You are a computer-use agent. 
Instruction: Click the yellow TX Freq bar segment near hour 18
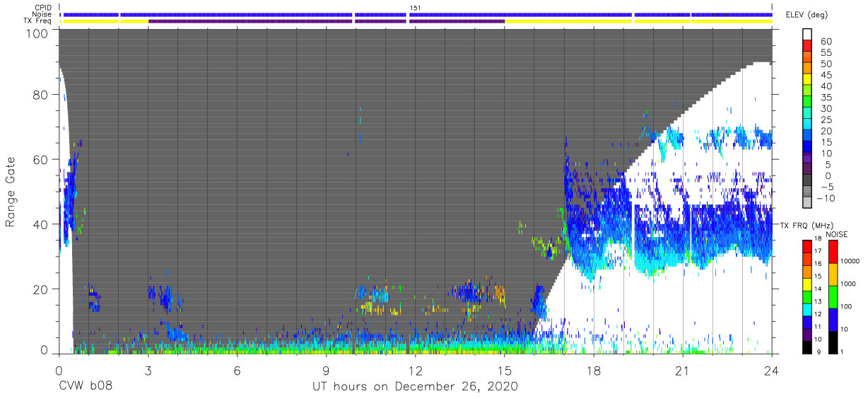click(568, 21)
